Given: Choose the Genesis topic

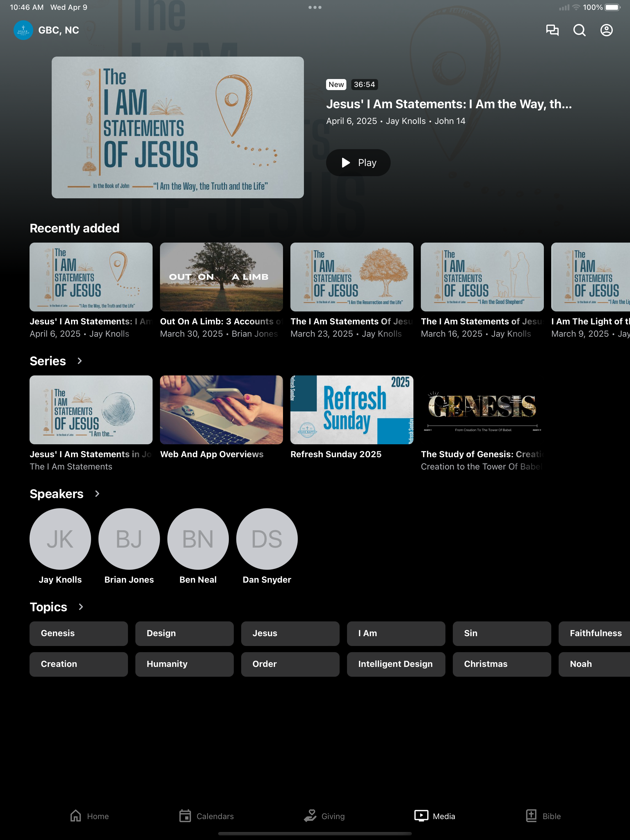Looking at the screenshot, I should click(x=79, y=633).
